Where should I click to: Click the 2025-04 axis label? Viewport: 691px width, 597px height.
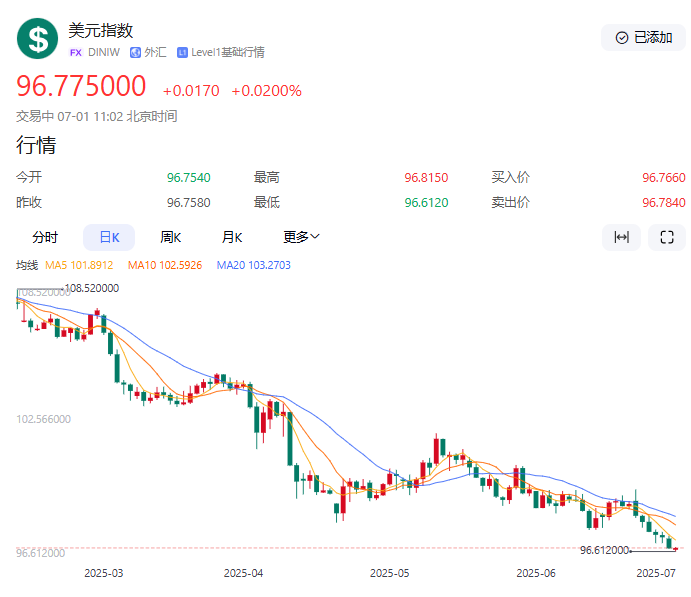point(243,573)
